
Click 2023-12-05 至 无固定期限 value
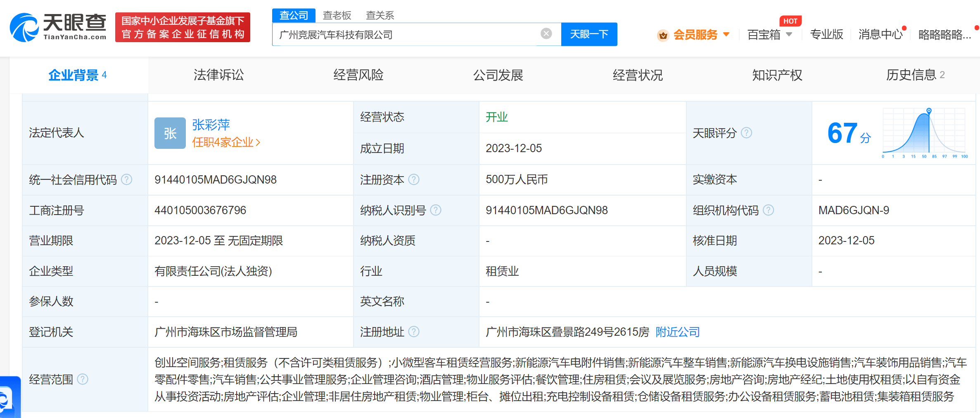click(218, 241)
